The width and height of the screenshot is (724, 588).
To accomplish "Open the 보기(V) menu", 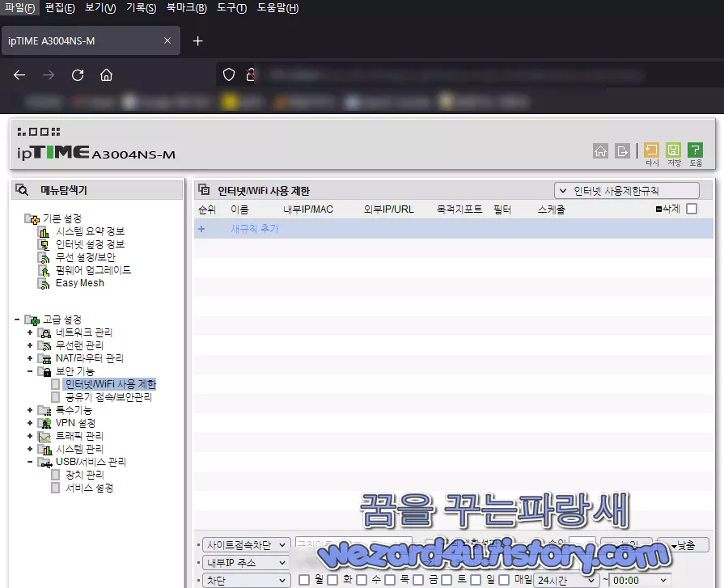I will click(x=100, y=8).
